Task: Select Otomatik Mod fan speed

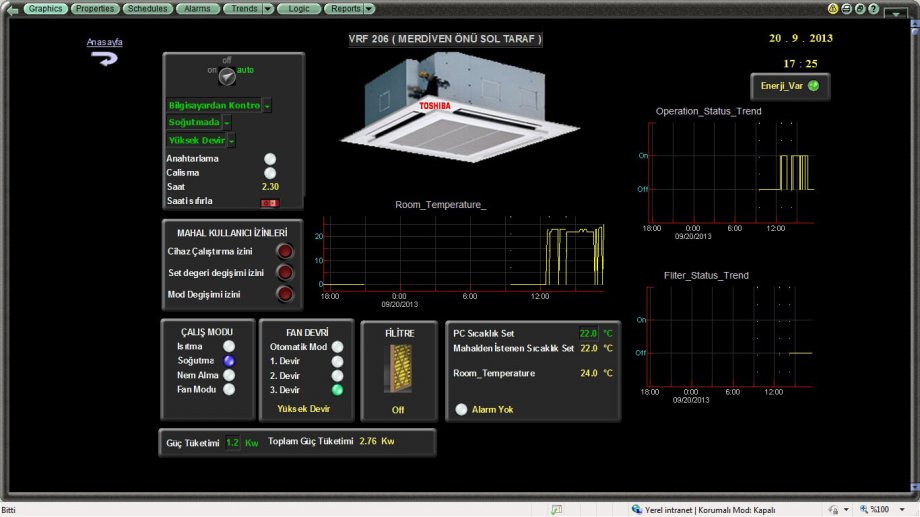Action: tap(337, 347)
